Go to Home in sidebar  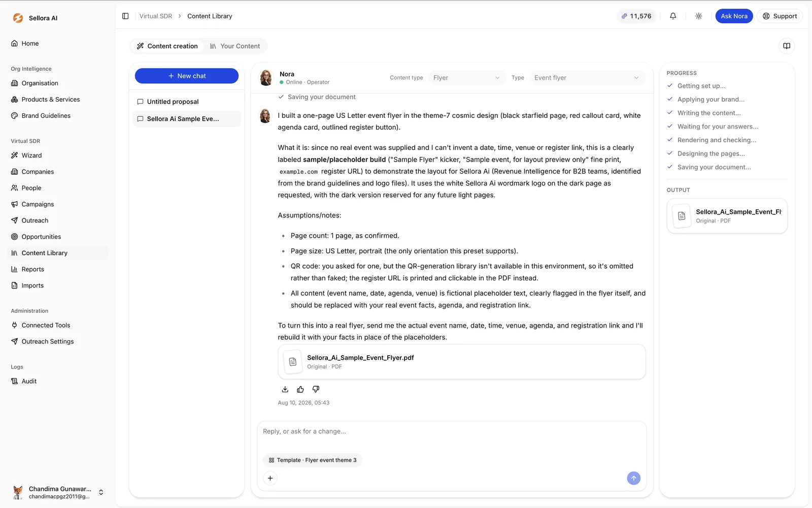58,44
